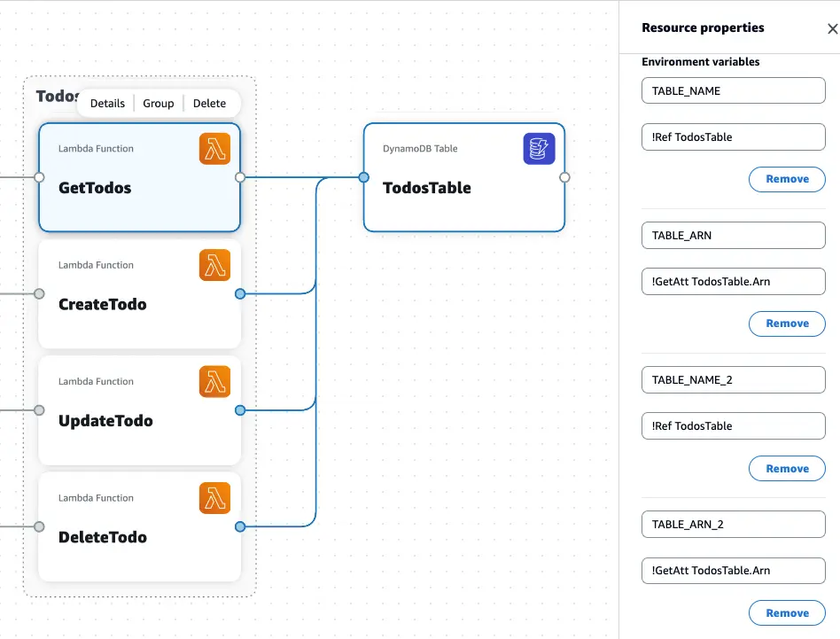The image size is (840, 639).
Task: Open Details for the GetTodos function
Action: (x=106, y=103)
